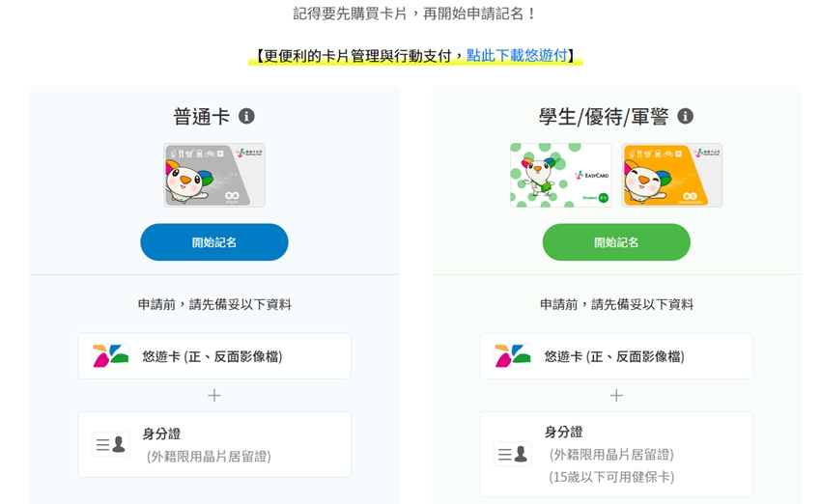
Task: Select the orange concession card image
Action: 672,176
